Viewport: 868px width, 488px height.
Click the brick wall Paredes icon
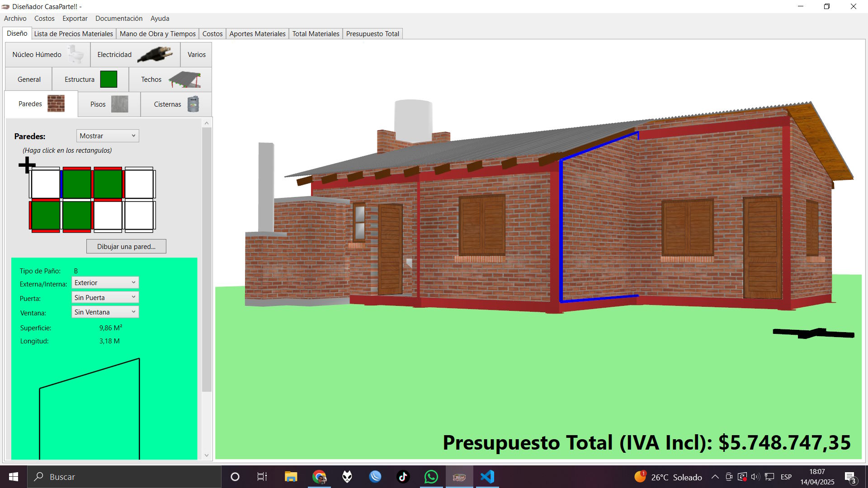pyautogui.click(x=56, y=103)
